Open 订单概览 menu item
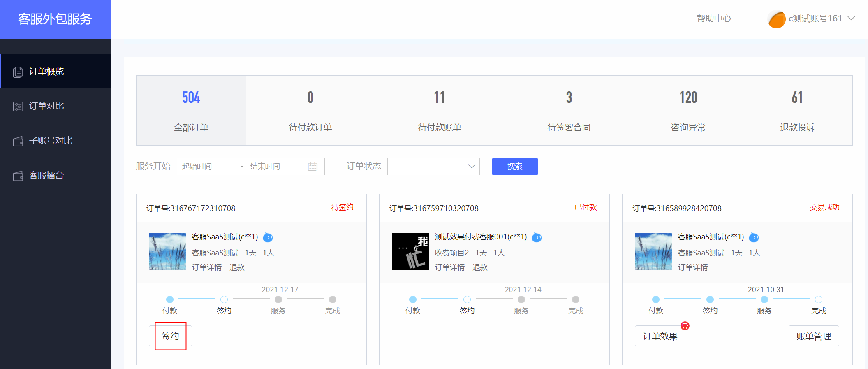This screenshot has height=369, width=868. tap(56, 71)
